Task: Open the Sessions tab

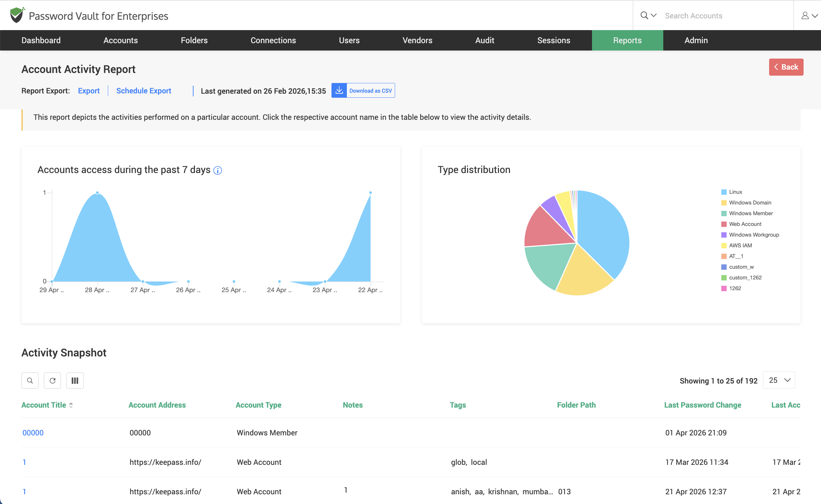Action: tap(554, 40)
